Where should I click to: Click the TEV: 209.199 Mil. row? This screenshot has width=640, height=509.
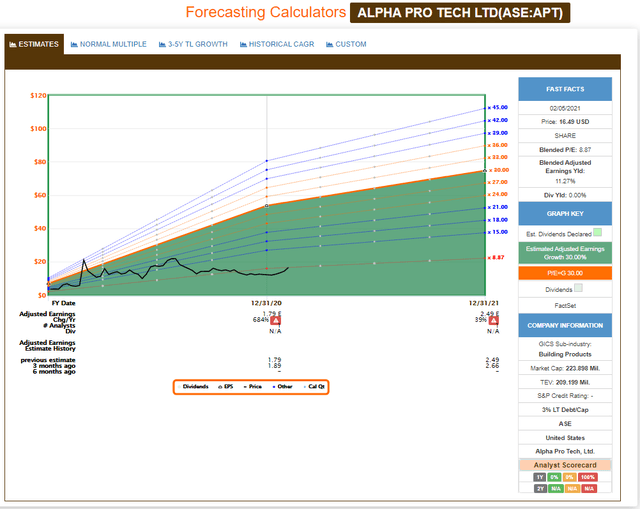(x=565, y=382)
